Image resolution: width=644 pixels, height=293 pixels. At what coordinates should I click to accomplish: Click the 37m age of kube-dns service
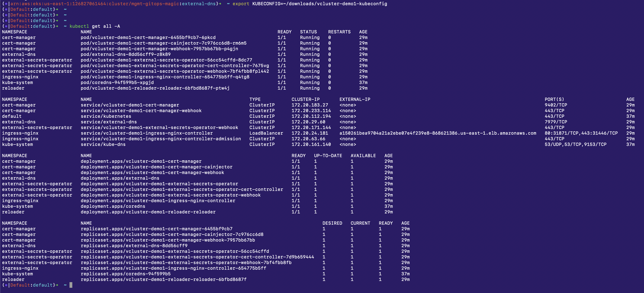(631, 144)
